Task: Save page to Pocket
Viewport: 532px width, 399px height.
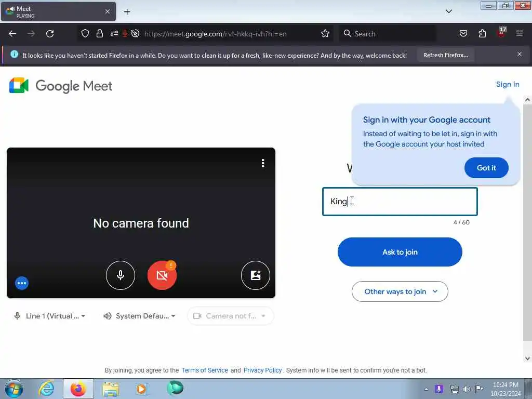Action: 463,34
